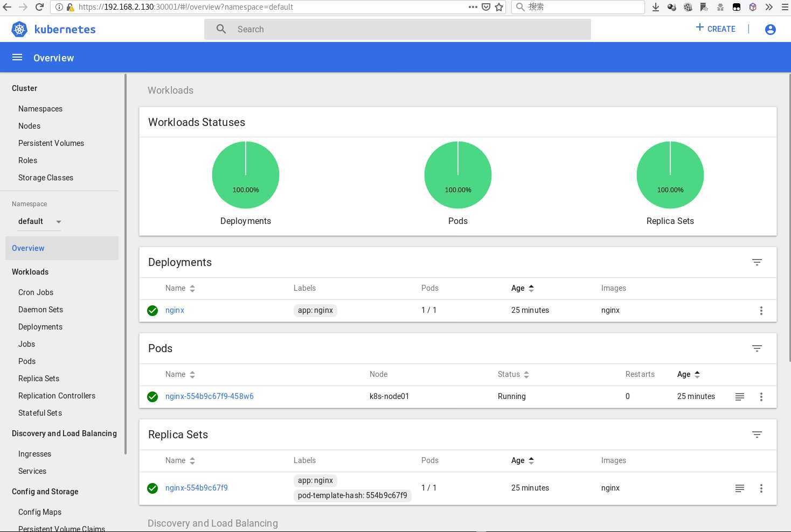
Task: Open filter for Pods card
Action: point(757,348)
